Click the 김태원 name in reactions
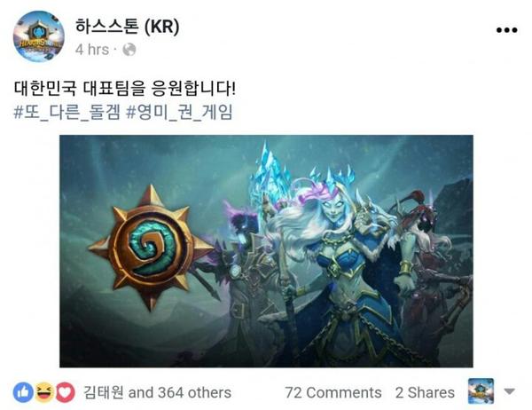This screenshot has height=410, width=532. point(104,392)
